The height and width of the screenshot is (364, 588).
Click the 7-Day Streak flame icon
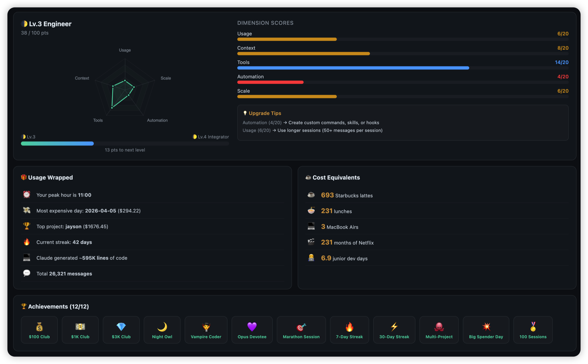(x=350, y=327)
